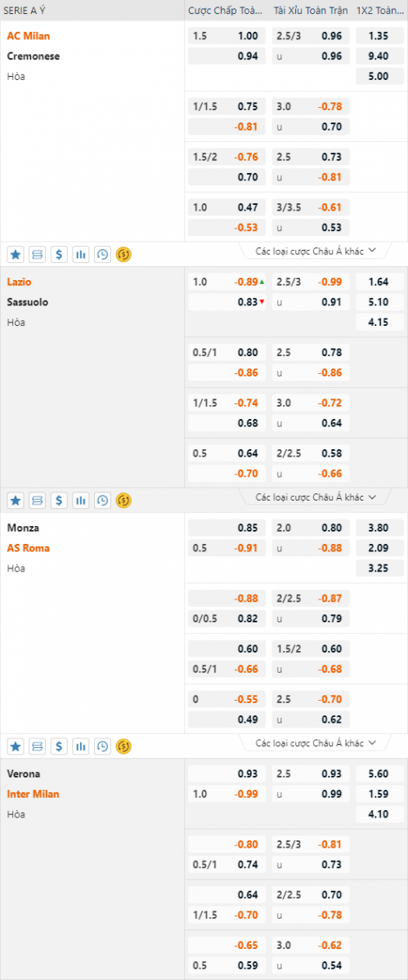The height and width of the screenshot is (980, 408).
Task: Open statistics chart icon for AC Milan match
Action: 81,254
